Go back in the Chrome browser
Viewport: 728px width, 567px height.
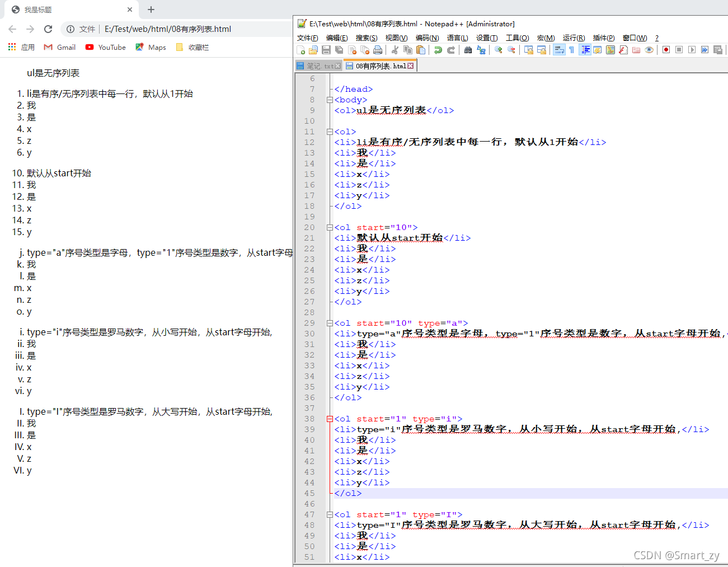[x=12, y=29]
